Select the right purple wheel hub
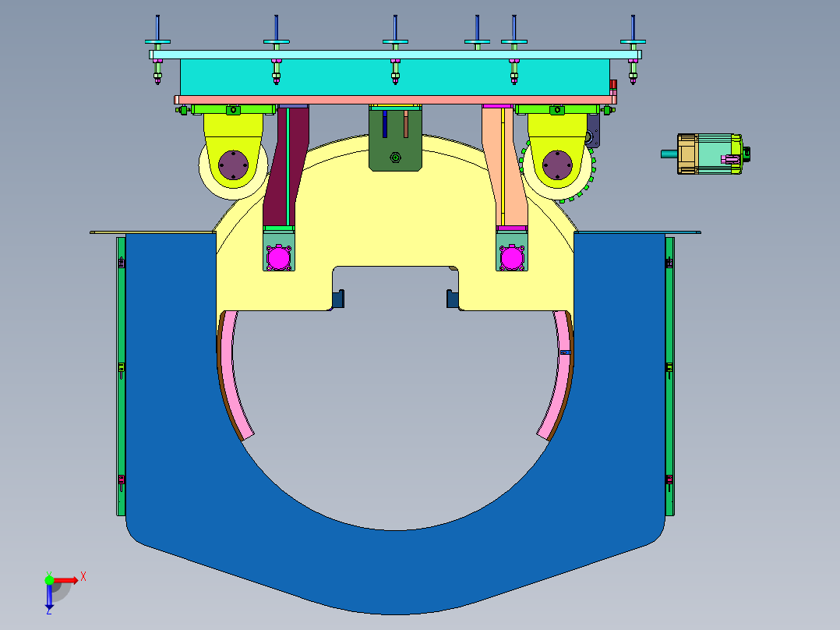Viewport: 840px width, 630px height. (x=557, y=165)
